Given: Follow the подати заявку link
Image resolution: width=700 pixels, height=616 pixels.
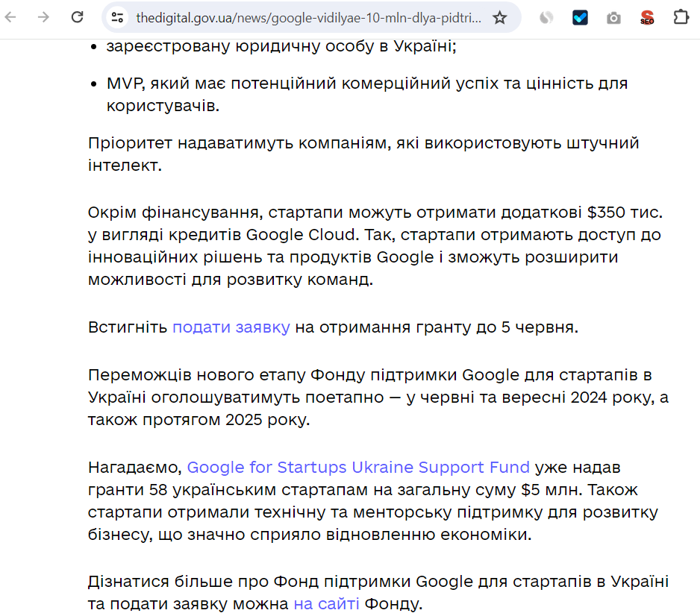Looking at the screenshot, I should pos(231,327).
